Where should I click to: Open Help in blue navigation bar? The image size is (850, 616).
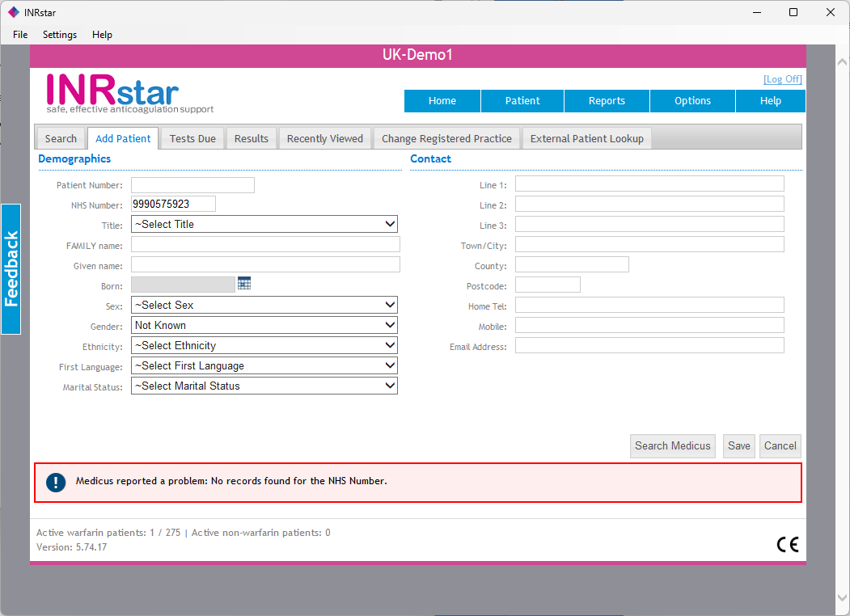tap(770, 101)
